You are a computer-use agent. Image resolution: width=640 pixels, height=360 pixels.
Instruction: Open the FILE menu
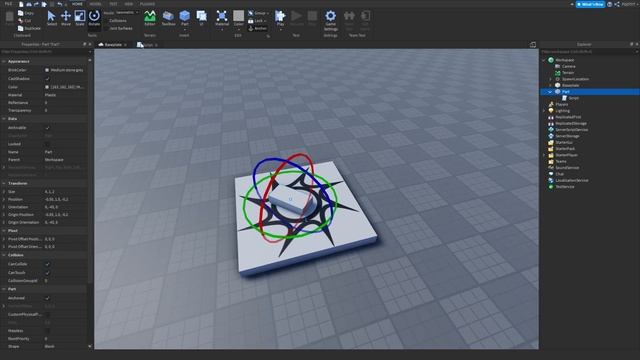coord(8,4)
